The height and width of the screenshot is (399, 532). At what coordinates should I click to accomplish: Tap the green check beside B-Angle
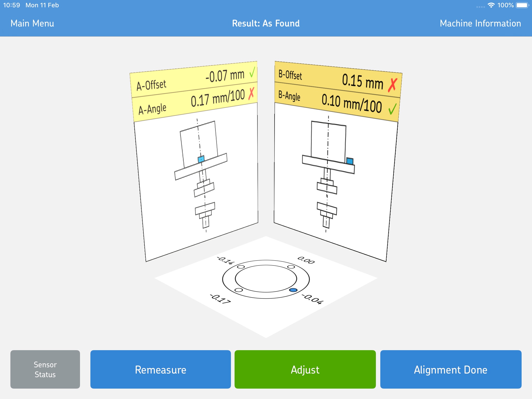tap(392, 109)
